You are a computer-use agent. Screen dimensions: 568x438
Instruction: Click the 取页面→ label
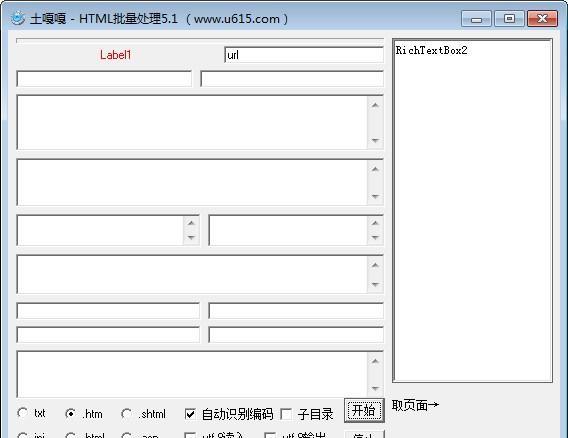(x=415, y=405)
